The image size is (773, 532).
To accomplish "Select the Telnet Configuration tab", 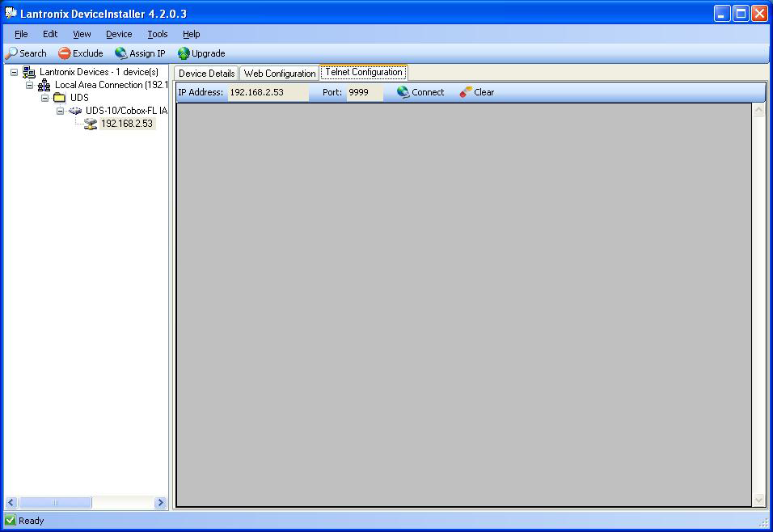I will [363, 72].
